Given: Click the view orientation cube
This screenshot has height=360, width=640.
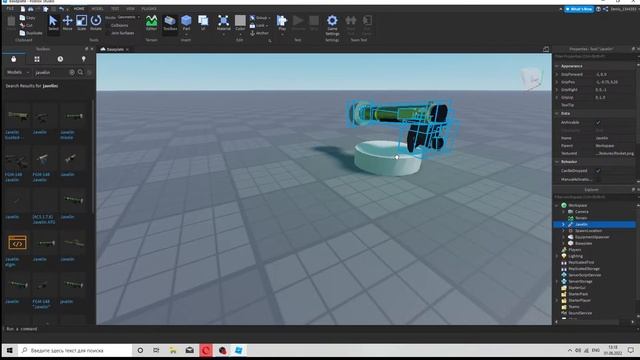Looking at the screenshot, I should tap(531, 78).
